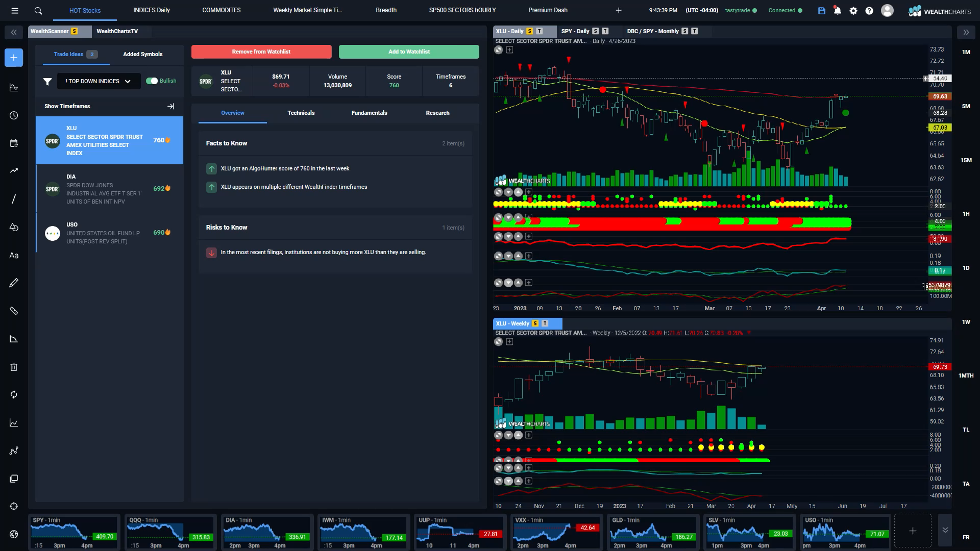Open the WealthChartsTV tab
The width and height of the screenshot is (980, 551).
pyautogui.click(x=117, y=31)
